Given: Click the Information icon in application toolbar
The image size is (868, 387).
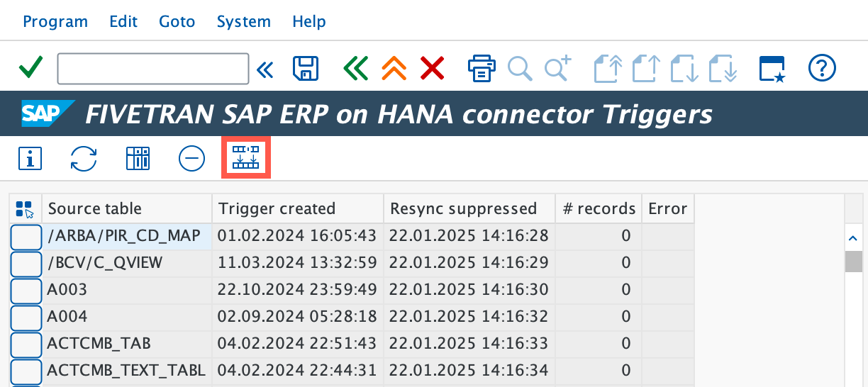Looking at the screenshot, I should (x=30, y=159).
